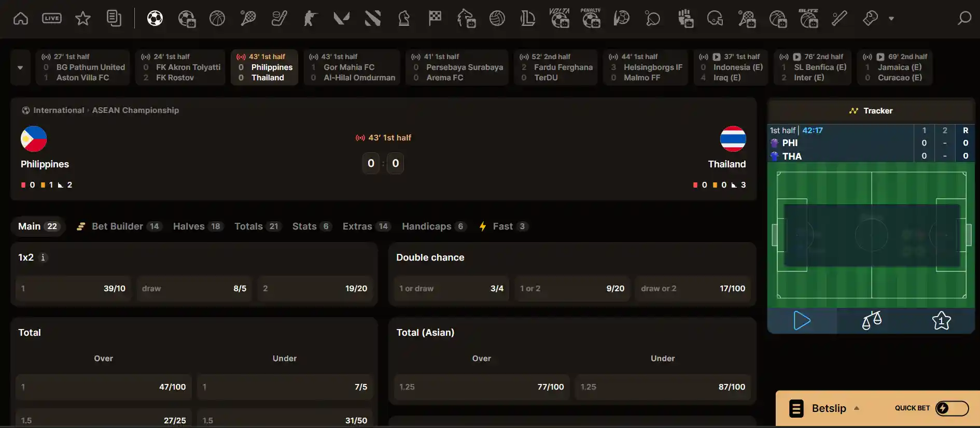Bet on Philippines win at 39/10
This screenshot has height=428, width=980.
(x=74, y=289)
